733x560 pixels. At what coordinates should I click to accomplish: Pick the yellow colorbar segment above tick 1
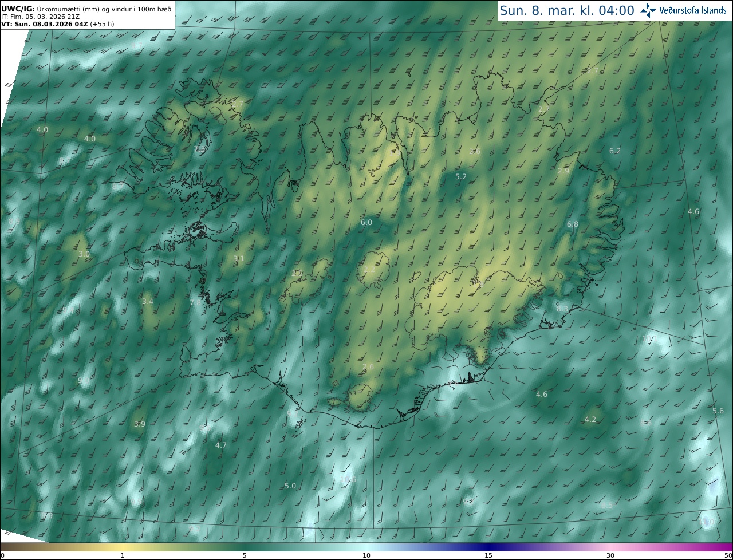coord(123,547)
